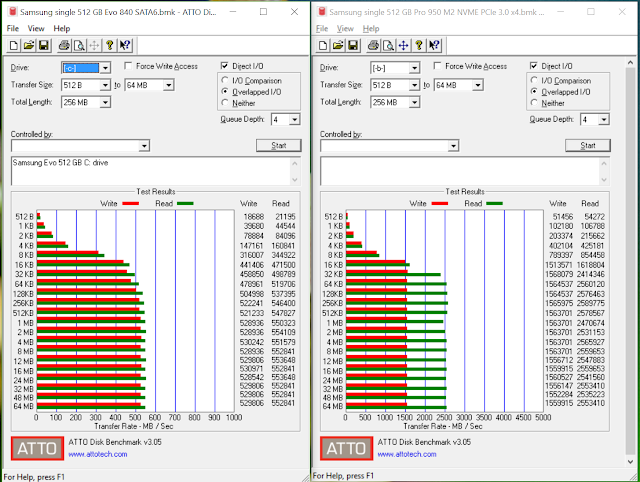Open Transfer Size 512 B dropdown in Pro 950 window
640x482 pixels.
[x=415, y=85]
